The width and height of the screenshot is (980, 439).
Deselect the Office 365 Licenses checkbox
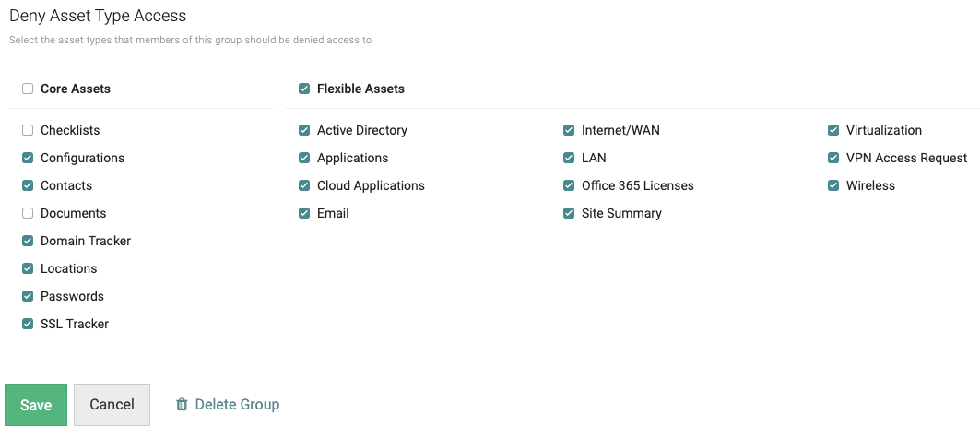pos(569,186)
